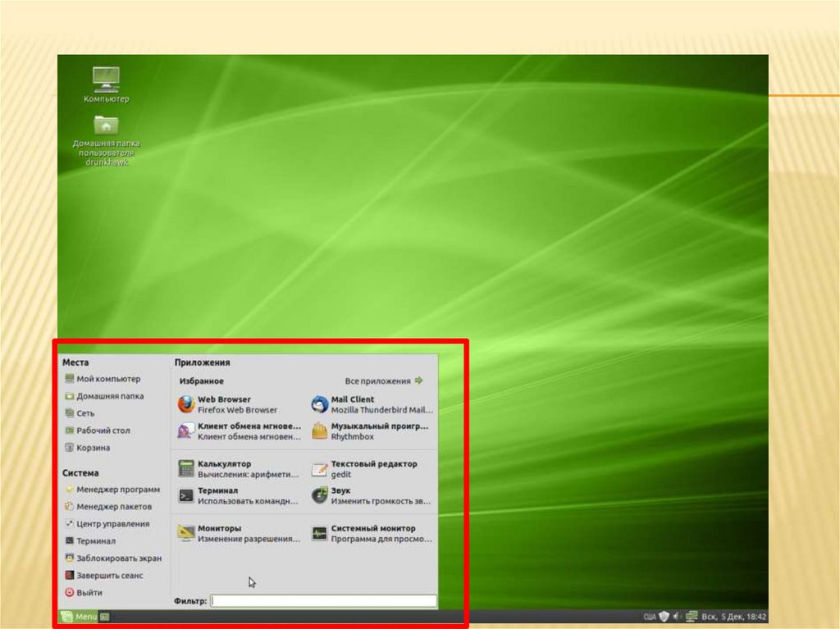Launch Firefox Web Browser icon

pyautogui.click(x=186, y=404)
